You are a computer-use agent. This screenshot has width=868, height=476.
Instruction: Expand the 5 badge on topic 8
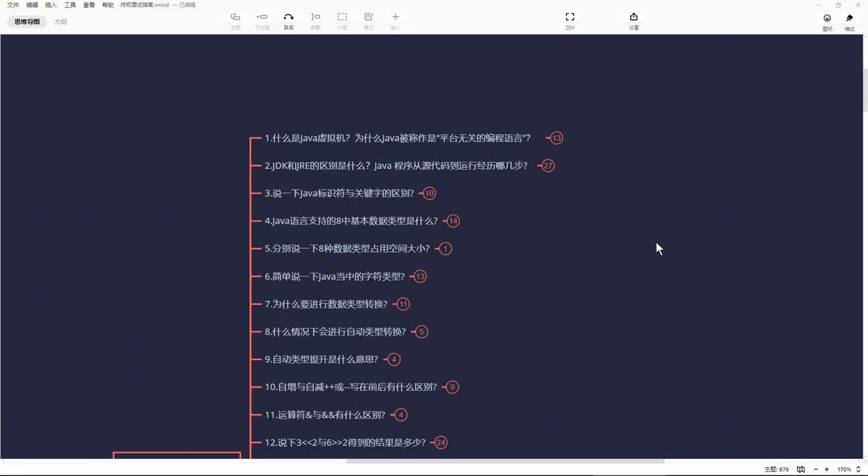(x=421, y=332)
